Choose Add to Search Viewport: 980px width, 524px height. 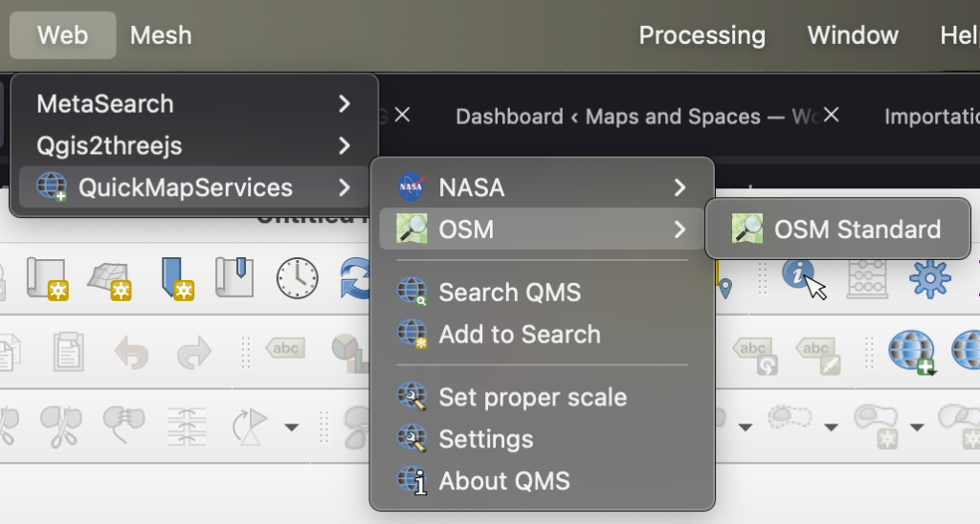pyautogui.click(x=542, y=334)
